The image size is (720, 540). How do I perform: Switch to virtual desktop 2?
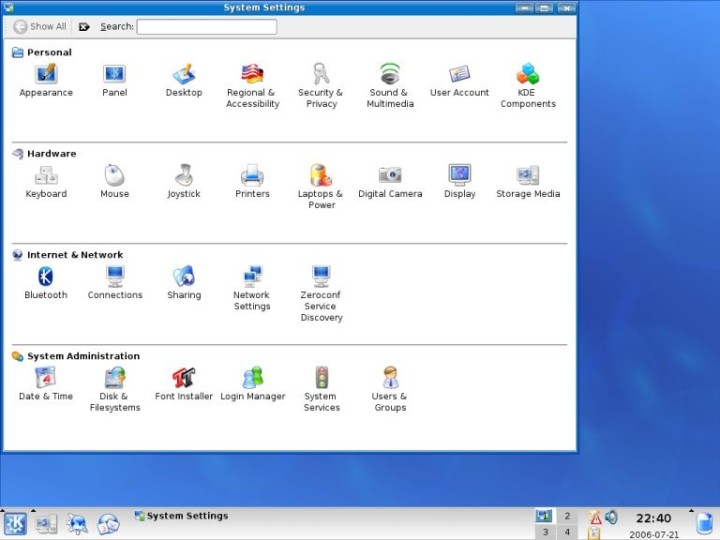tap(567, 516)
